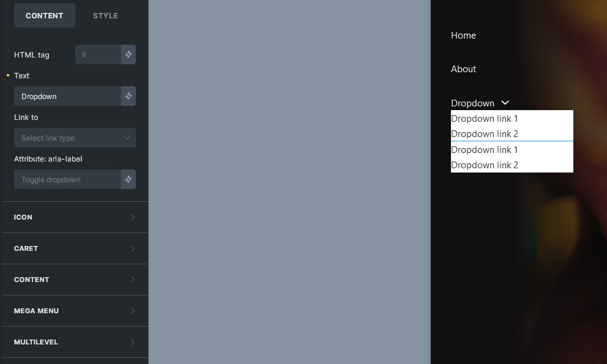This screenshot has width=607, height=364.
Task: Click the dynamic data icon beside HTML tag
Action: 128,54
